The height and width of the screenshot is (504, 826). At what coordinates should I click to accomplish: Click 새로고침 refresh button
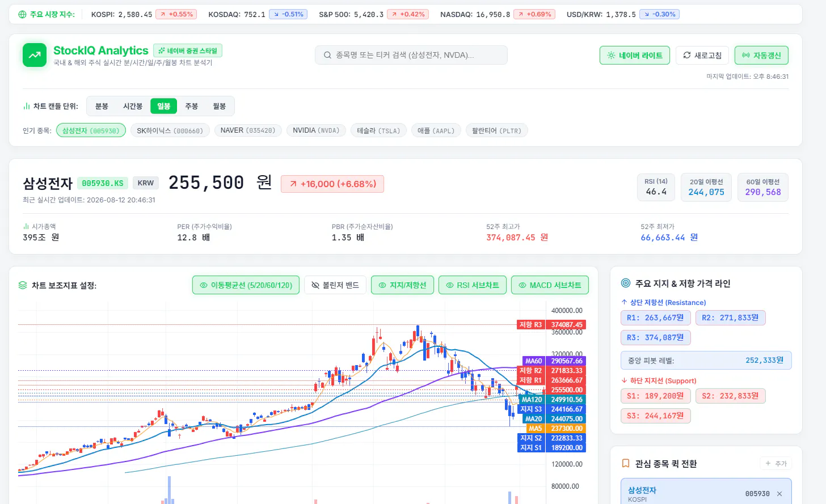pos(702,56)
